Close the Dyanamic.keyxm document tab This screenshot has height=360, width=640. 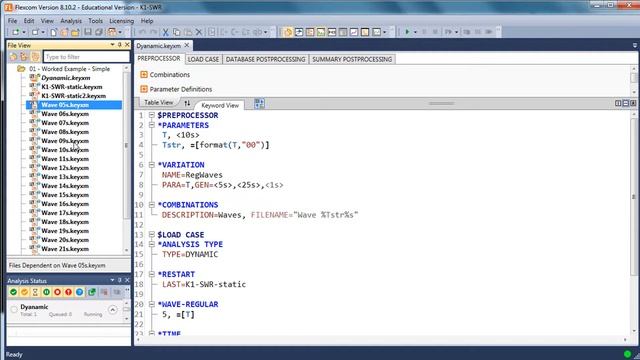[187, 45]
